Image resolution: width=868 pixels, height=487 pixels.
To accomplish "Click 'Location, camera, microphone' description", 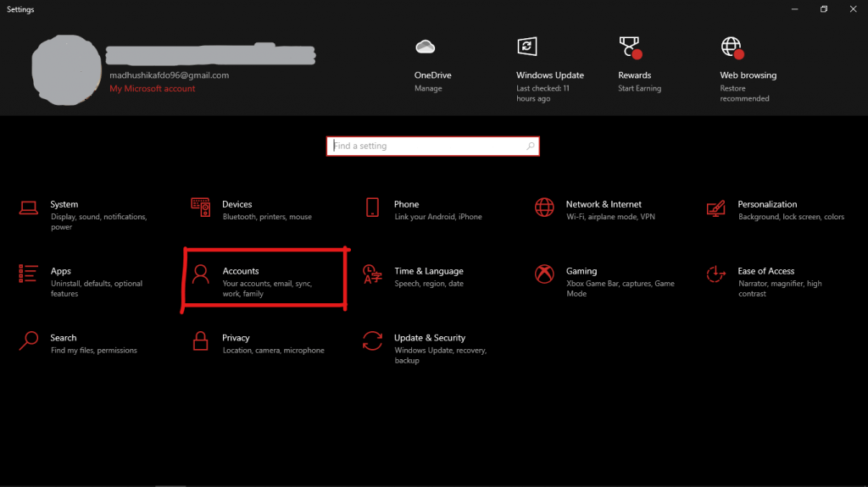I will point(274,351).
